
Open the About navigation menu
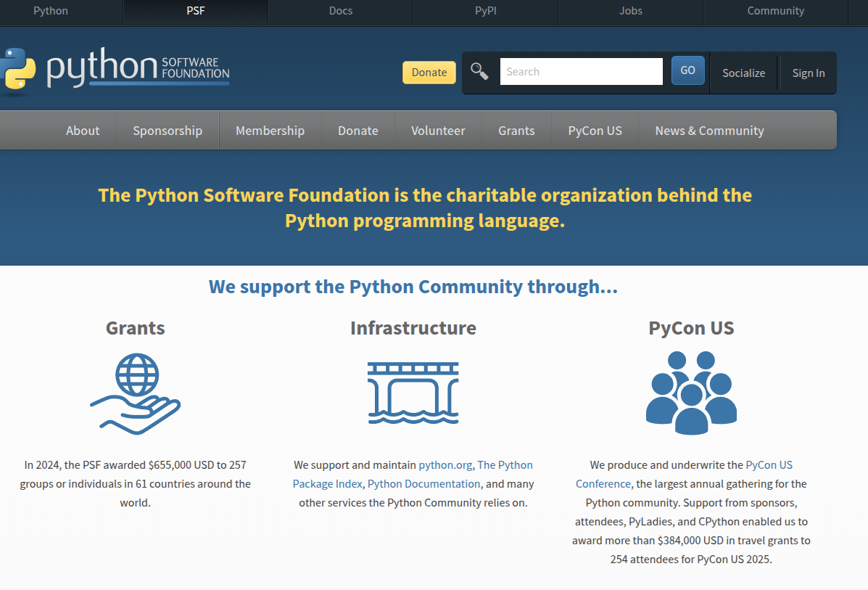pos(83,131)
